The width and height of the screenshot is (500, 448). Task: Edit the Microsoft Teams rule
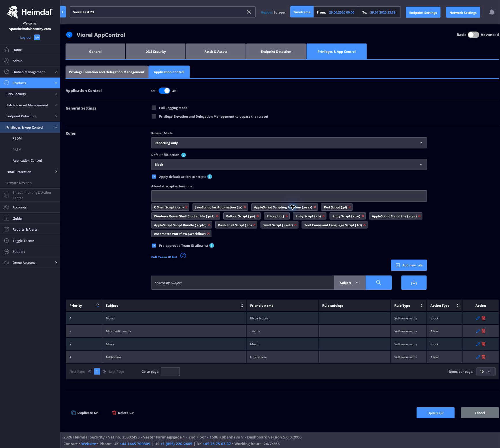(478, 331)
